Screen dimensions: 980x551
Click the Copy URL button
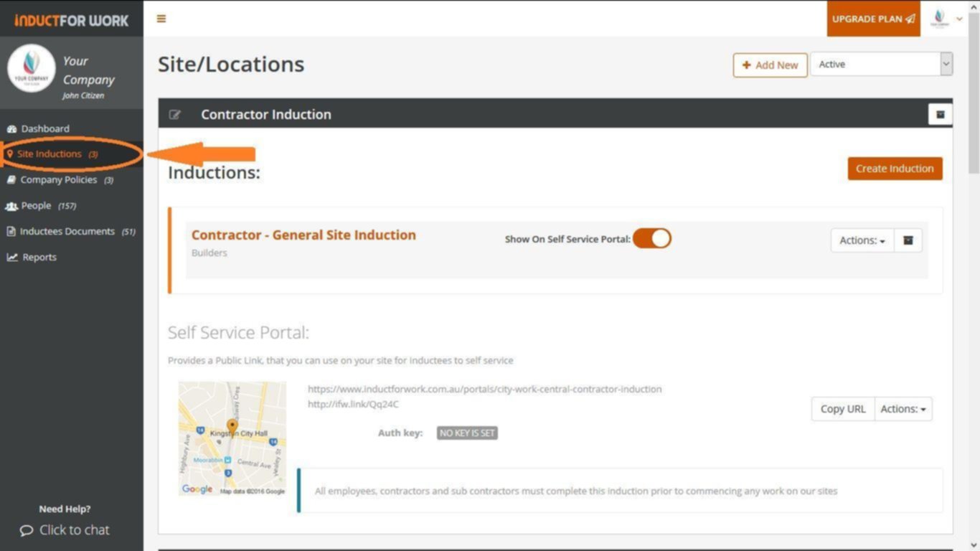tap(843, 409)
